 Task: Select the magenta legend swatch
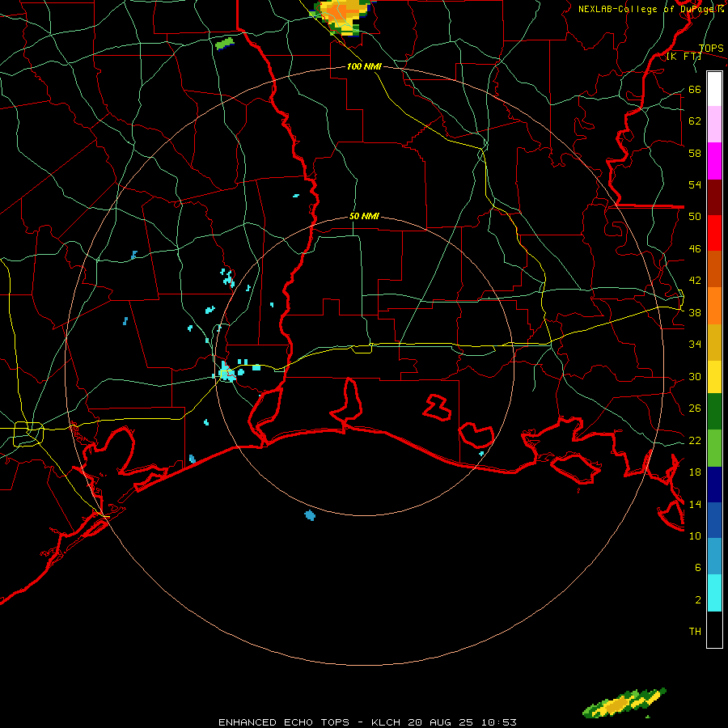point(714,161)
